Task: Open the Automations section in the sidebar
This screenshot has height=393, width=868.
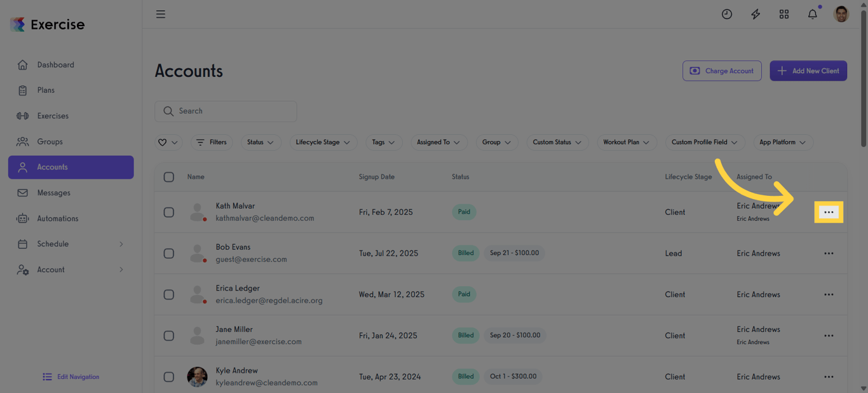Action: pyautogui.click(x=57, y=218)
